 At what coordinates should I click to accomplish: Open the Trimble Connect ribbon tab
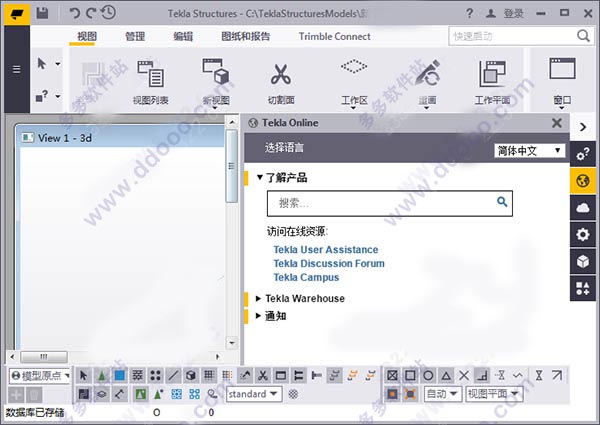(334, 36)
